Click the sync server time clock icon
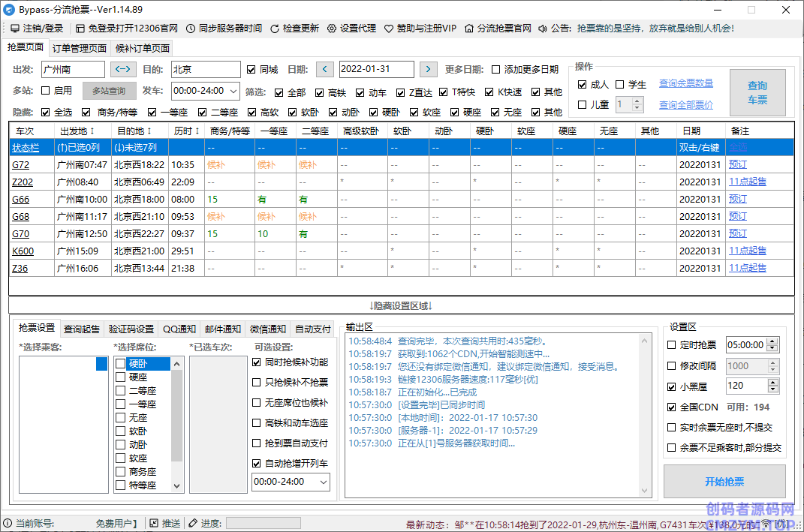This screenshot has height=532, width=804. coord(191,29)
